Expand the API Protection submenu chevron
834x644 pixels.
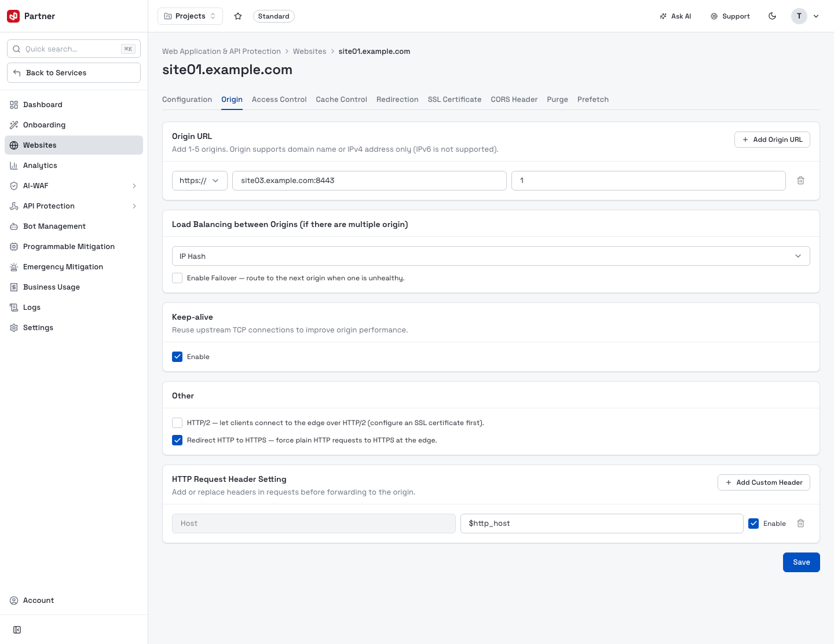click(134, 206)
